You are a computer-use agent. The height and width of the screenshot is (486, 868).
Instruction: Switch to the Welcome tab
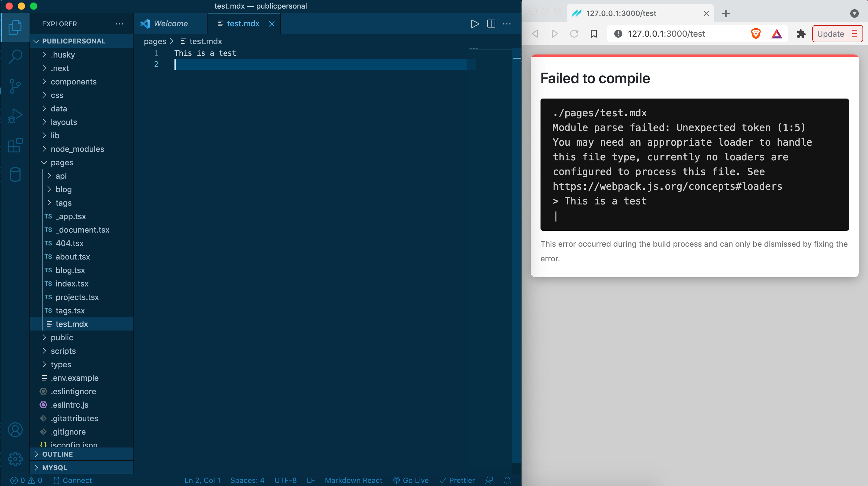[x=170, y=24]
